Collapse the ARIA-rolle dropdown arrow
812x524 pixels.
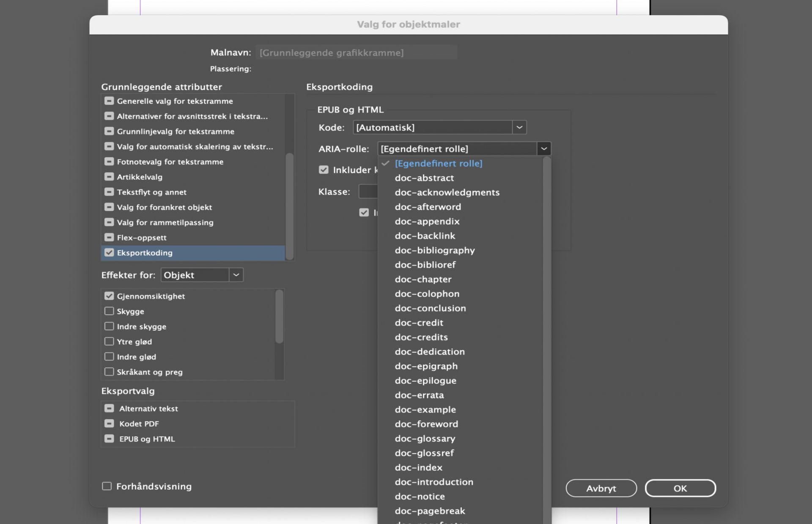544,149
